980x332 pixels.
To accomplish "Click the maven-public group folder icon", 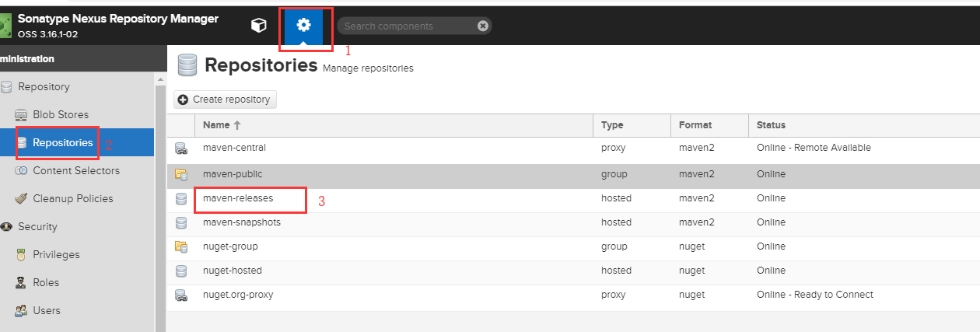I will (181, 174).
